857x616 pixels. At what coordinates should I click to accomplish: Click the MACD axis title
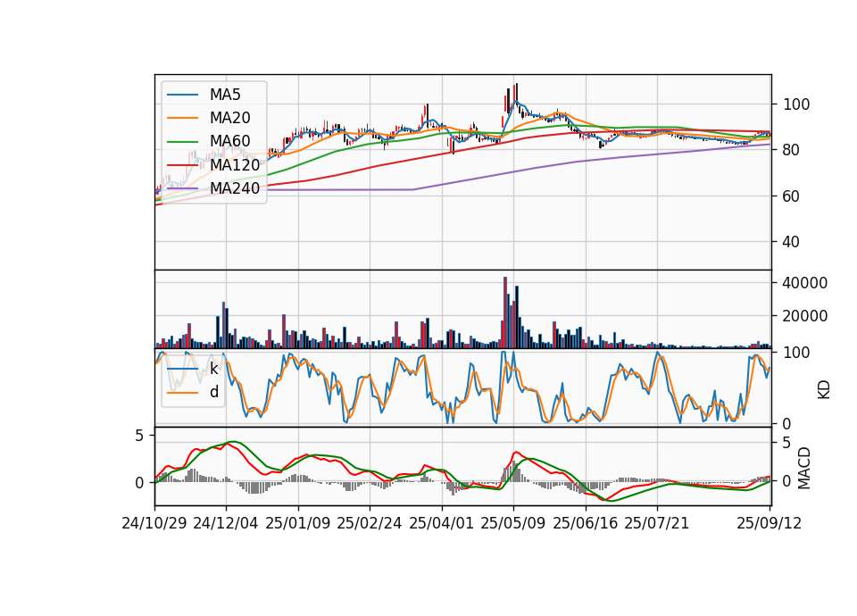point(803,468)
